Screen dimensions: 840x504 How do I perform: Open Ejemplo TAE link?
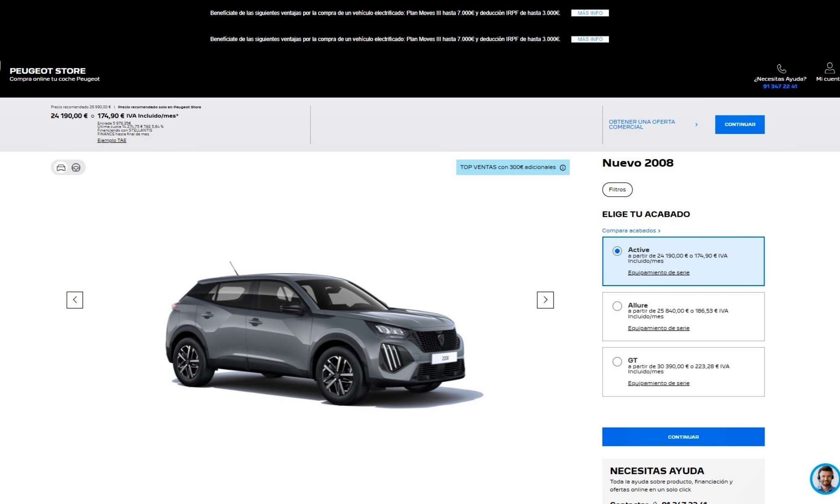(112, 140)
